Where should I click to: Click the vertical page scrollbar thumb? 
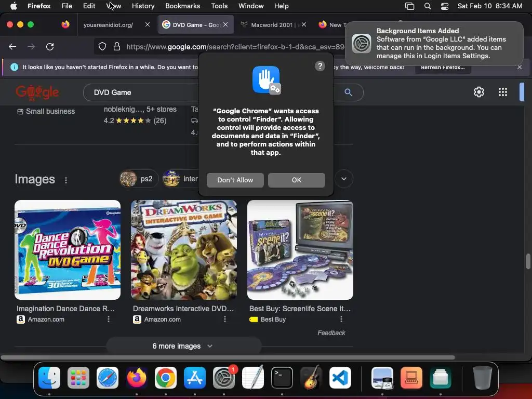[x=528, y=261]
